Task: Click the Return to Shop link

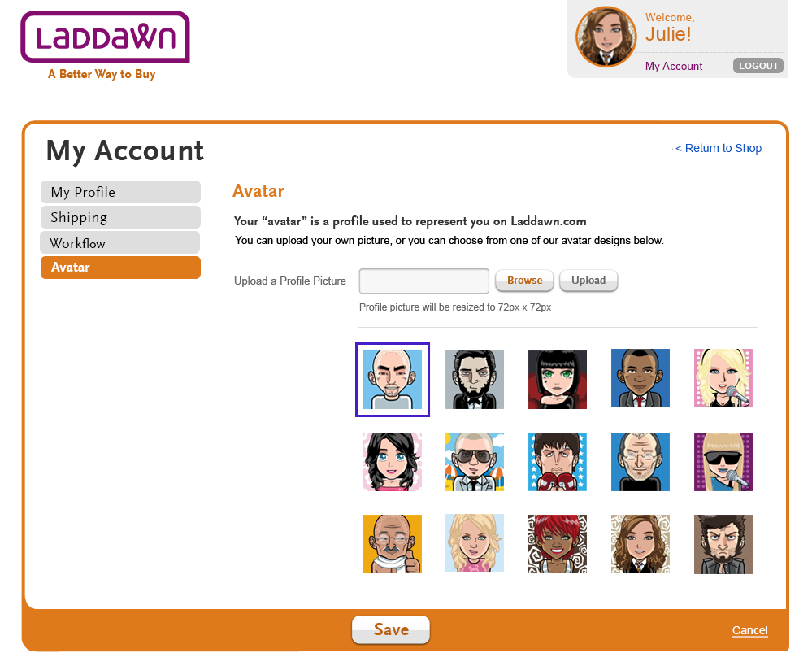Action: click(x=719, y=148)
